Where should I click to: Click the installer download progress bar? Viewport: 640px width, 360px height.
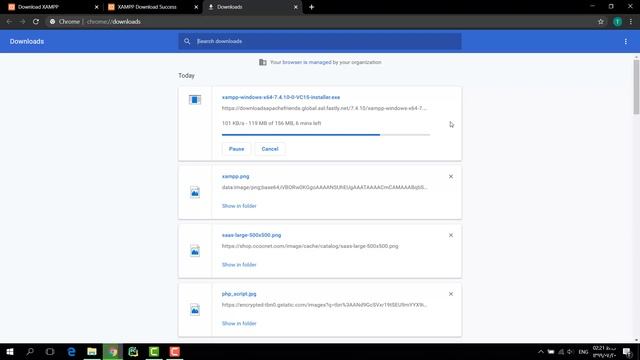tap(326, 134)
